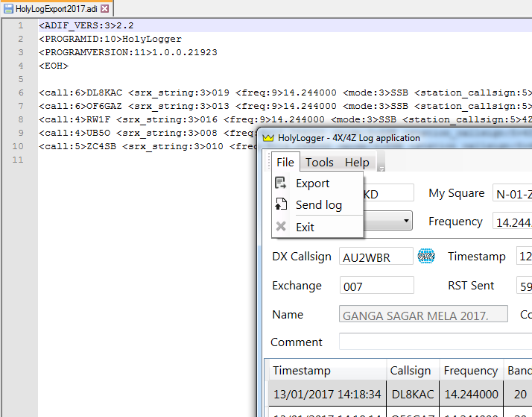Click the RST Sent label
Image resolution: width=532 pixels, height=417 pixels.
(x=471, y=285)
